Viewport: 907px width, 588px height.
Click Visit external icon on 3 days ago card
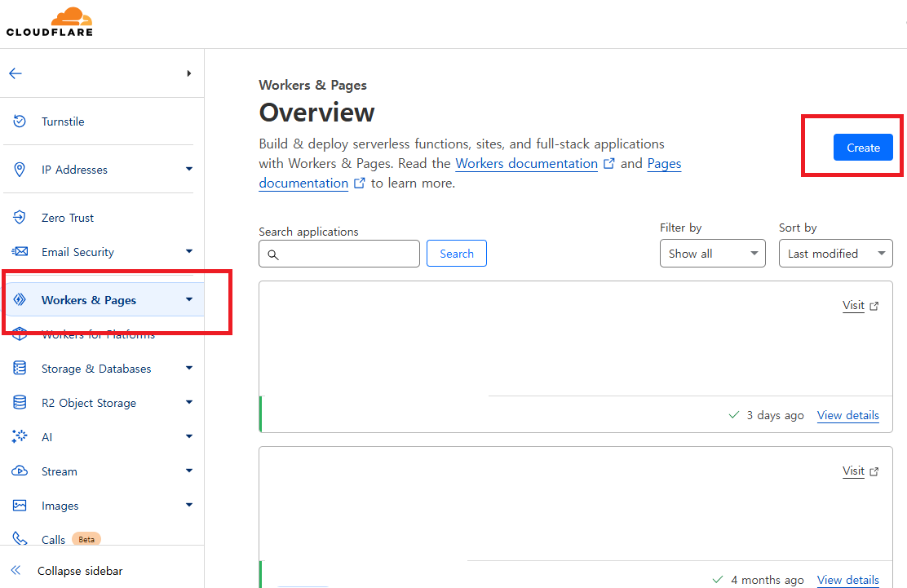pyautogui.click(x=874, y=306)
